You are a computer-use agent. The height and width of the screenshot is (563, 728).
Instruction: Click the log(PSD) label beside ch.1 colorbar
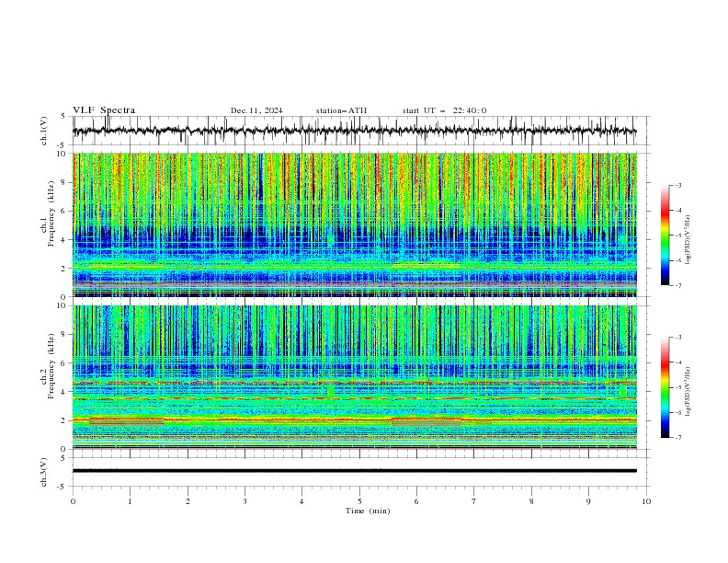[688, 240]
